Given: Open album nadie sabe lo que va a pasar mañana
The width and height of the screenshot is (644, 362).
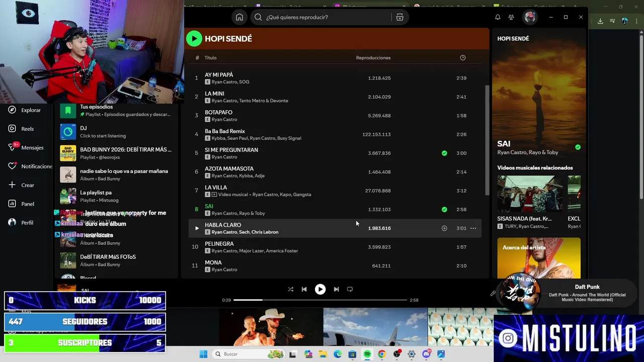Looking at the screenshot, I should (116, 174).
